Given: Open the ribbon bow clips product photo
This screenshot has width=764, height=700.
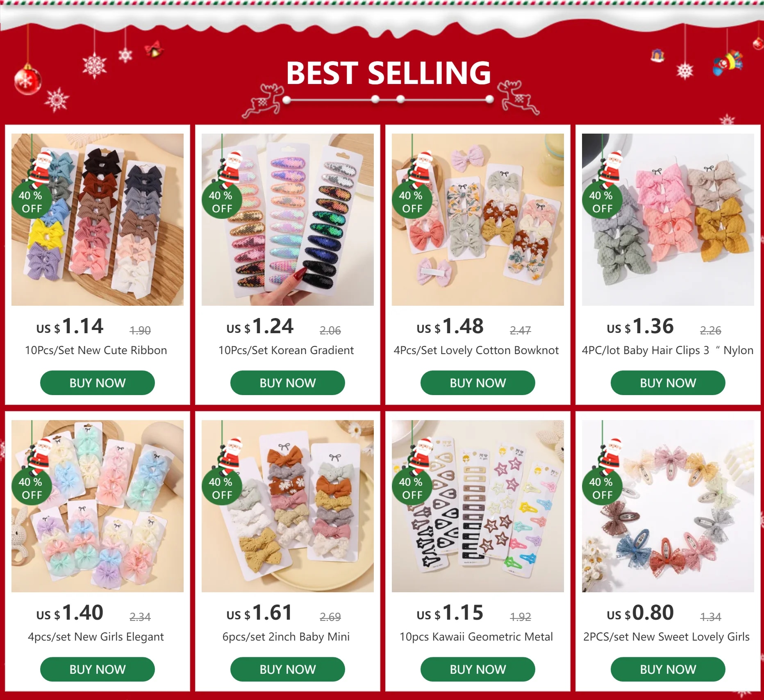Looking at the screenshot, I should click(98, 220).
